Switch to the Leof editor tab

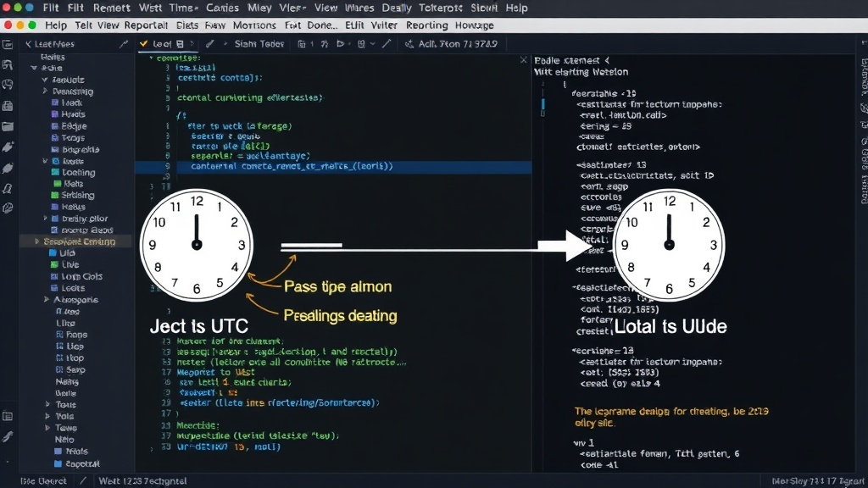162,44
